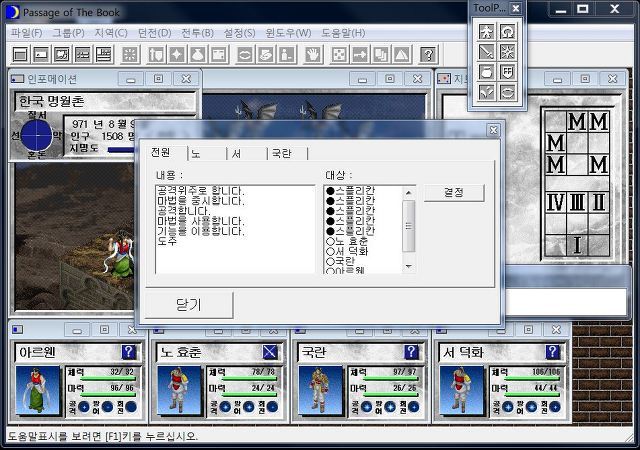The width and height of the screenshot is (640, 450).
Task: Click the sparkle burst toolbar icon
Action: click(130, 54)
